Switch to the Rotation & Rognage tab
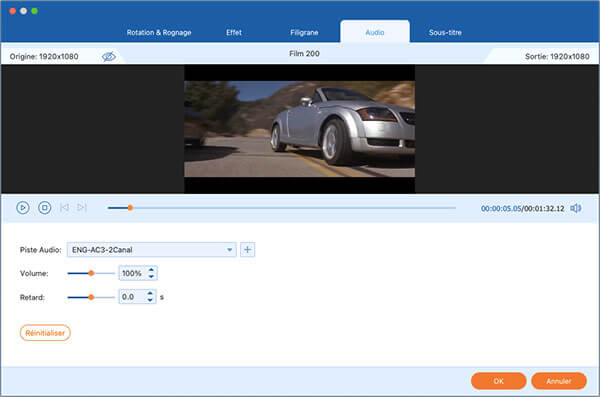This screenshot has height=397, width=600. (159, 33)
